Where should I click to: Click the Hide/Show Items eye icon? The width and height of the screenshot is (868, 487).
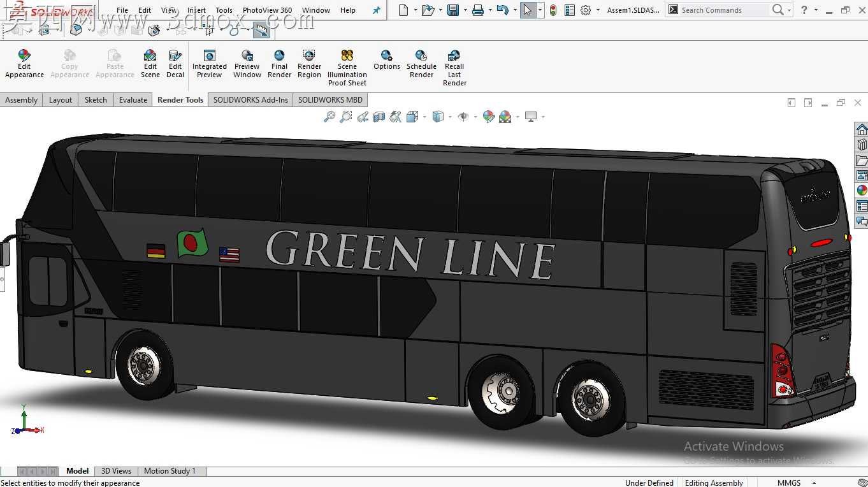tap(463, 117)
